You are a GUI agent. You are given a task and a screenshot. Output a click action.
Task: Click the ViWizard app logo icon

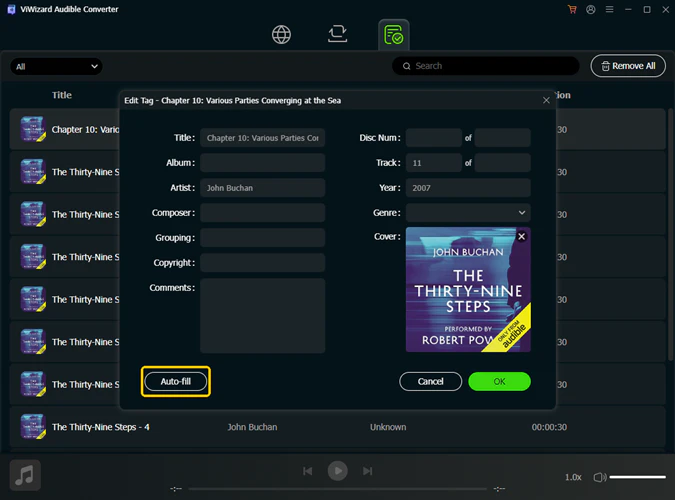12,9
